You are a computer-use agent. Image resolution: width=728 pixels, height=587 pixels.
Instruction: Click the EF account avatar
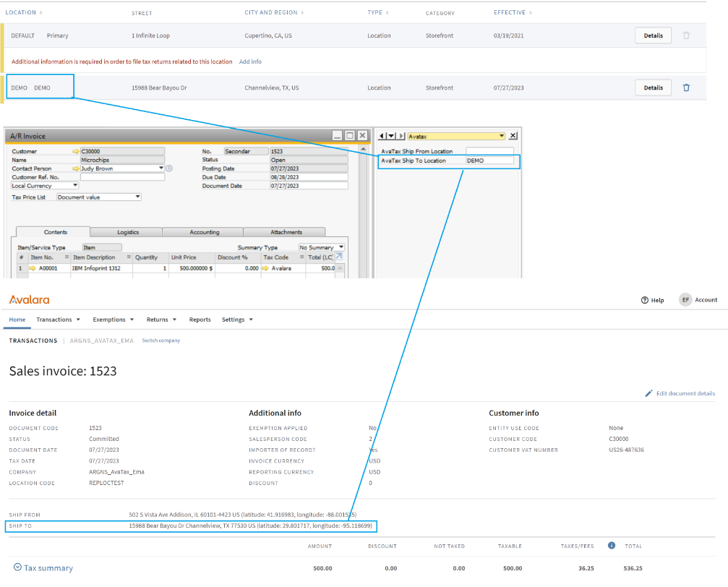(685, 300)
